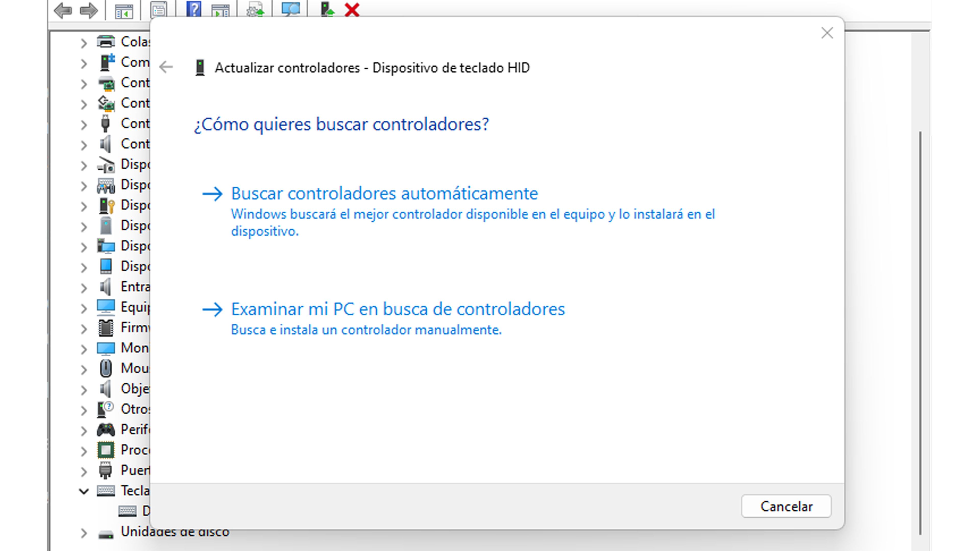Expand the Monitores tree node chevron

click(x=84, y=349)
